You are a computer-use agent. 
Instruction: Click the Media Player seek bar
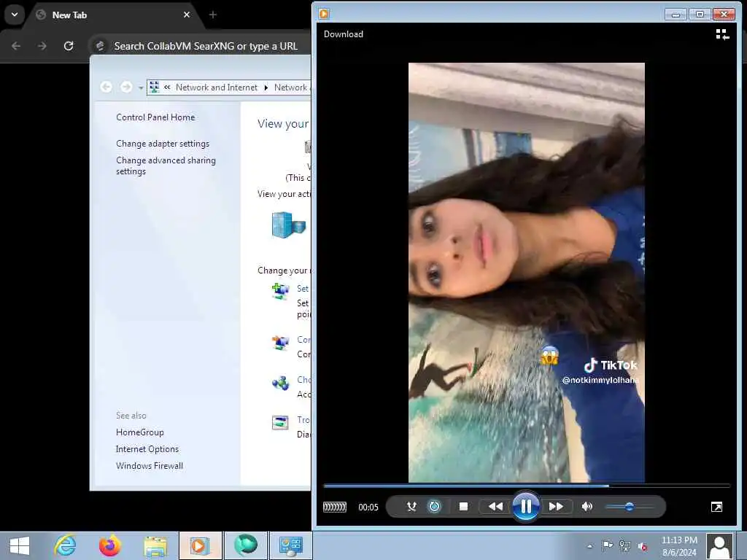(x=527, y=486)
